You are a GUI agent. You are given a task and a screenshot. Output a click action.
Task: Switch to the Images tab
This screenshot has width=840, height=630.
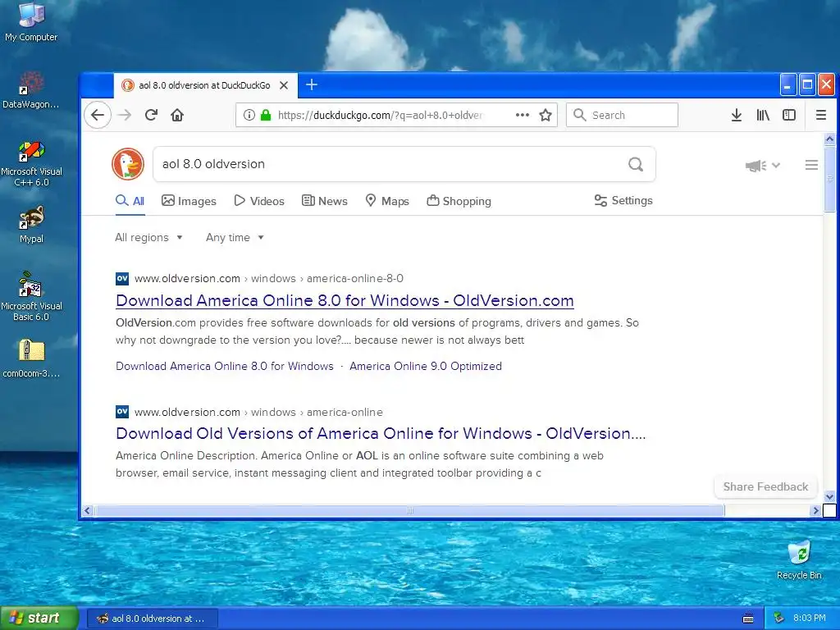[189, 201]
